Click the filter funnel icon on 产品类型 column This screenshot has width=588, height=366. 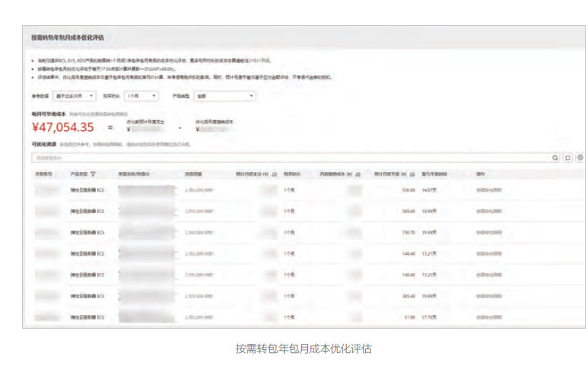tap(93, 174)
